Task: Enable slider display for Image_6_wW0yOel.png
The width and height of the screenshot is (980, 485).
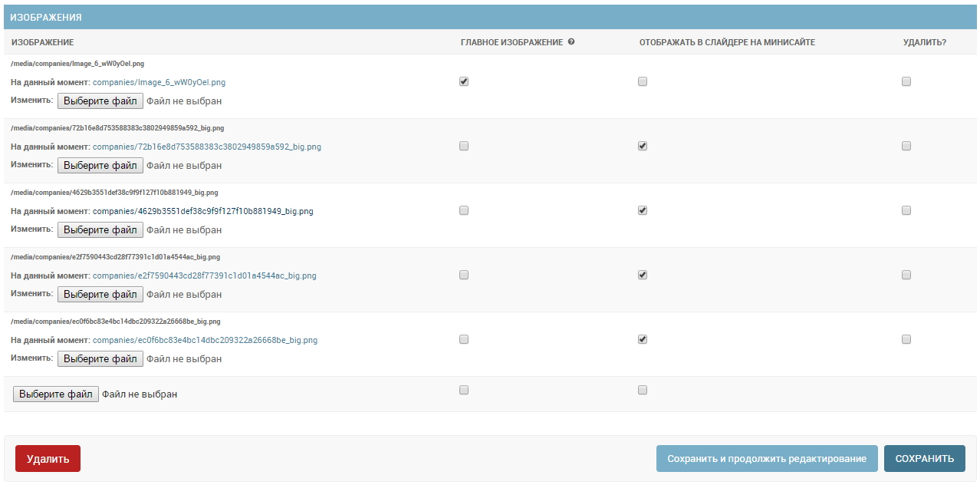Action: 643,81
